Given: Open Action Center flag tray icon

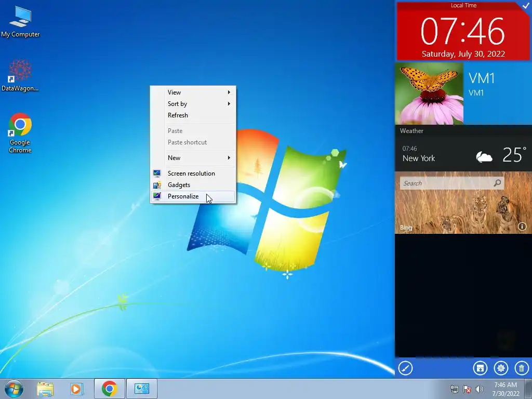Looking at the screenshot, I should (467, 389).
